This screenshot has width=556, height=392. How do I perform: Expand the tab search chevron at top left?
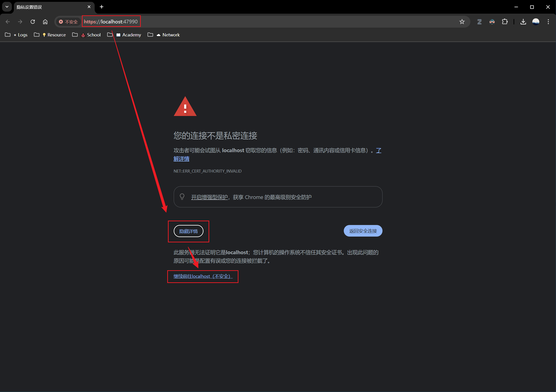[x=7, y=7]
